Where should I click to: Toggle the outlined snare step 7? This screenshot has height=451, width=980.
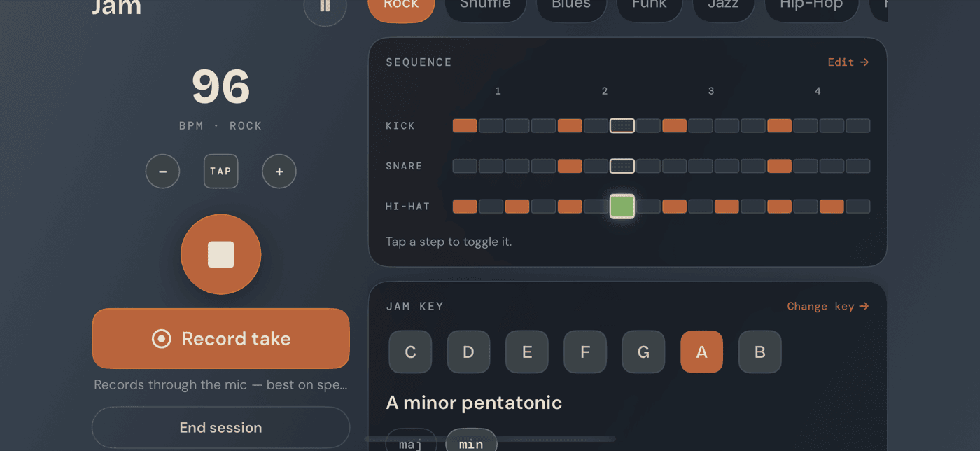point(622,166)
